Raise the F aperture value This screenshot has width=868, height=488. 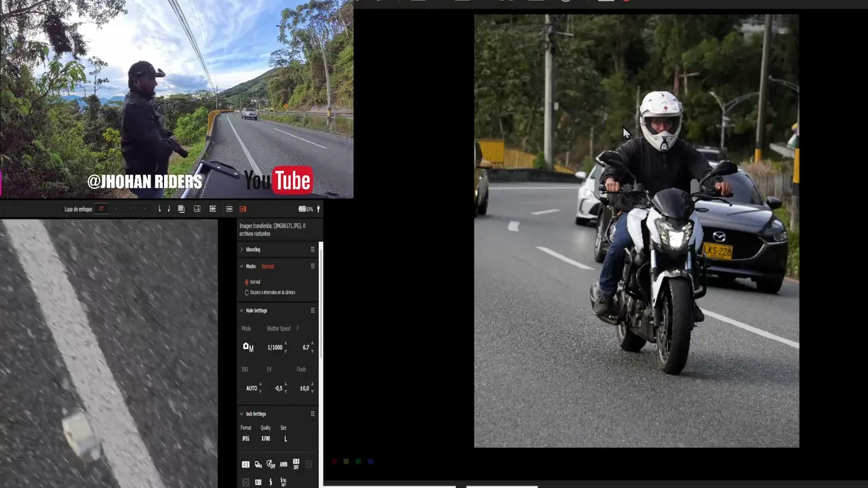click(x=313, y=344)
